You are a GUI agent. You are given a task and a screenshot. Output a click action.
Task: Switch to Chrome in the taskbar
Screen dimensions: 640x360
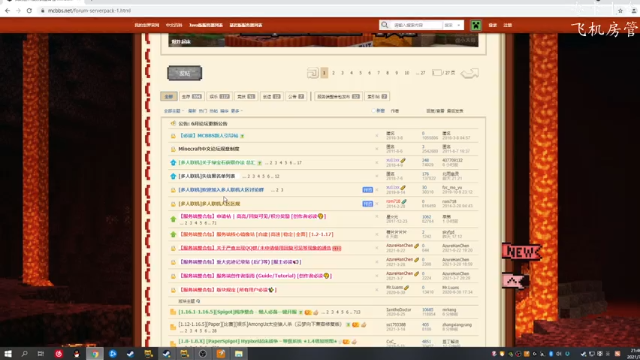(95, 353)
